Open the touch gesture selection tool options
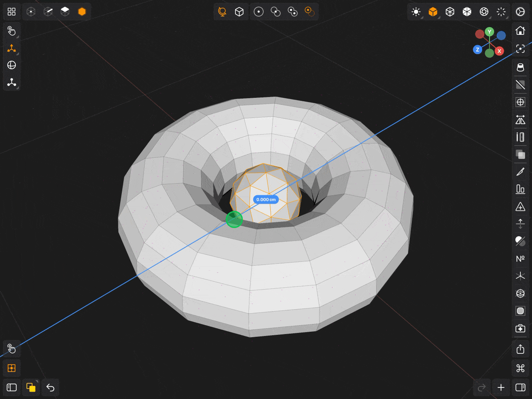This screenshot has height=399, width=532. (x=12, y=31)
